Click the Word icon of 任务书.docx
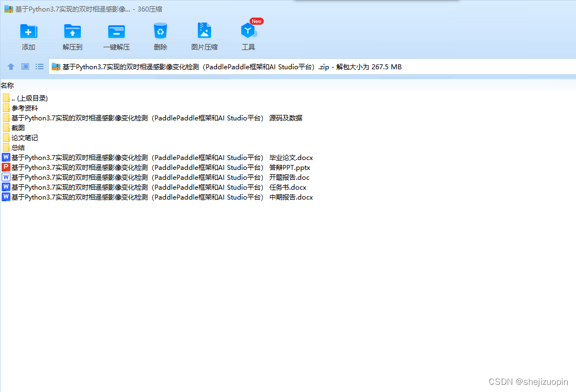Viewport: 576px width, 392px height. tap(6, 187)
